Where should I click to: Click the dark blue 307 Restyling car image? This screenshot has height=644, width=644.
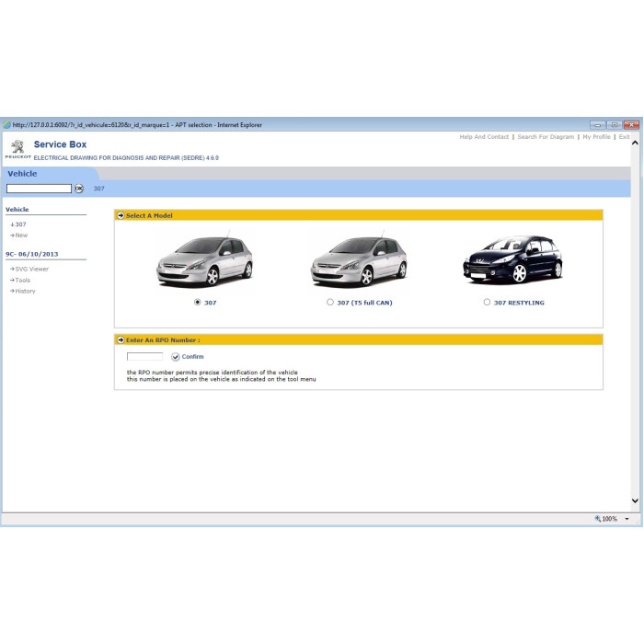tap(512, 260)
